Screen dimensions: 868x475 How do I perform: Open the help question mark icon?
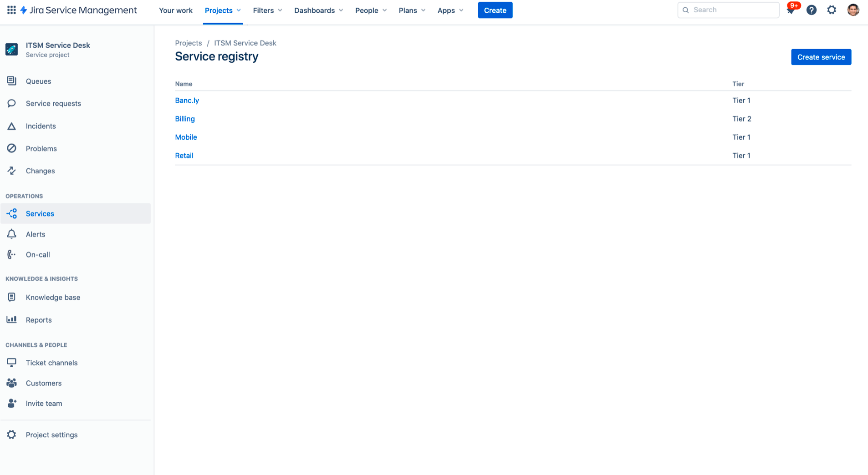click(812, 10)
